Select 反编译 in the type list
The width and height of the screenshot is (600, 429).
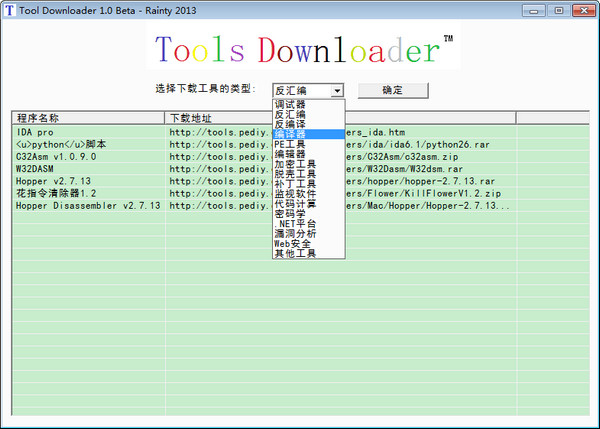click(290, 124)
